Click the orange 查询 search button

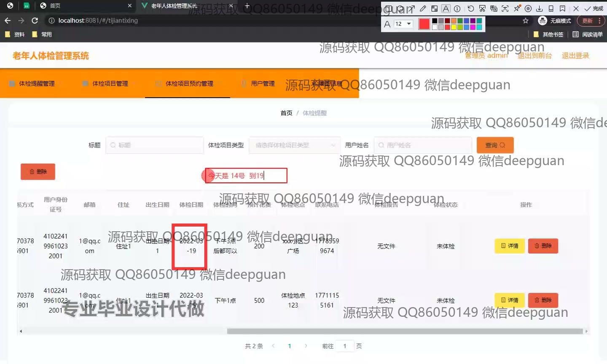coord(495,145)
